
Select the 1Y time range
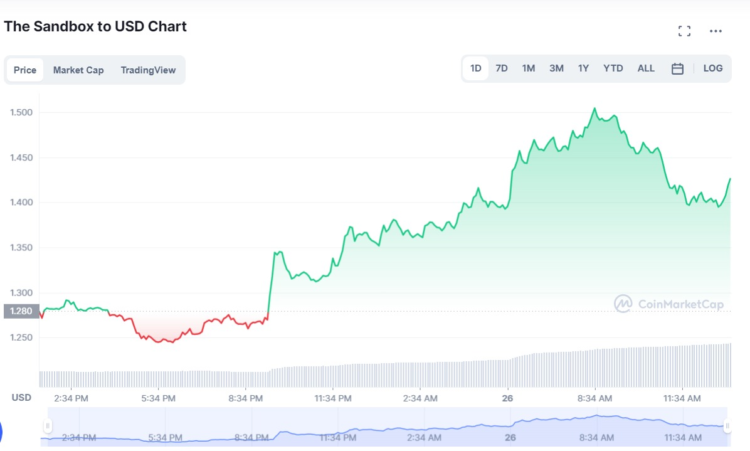pyautogui.click(x=583, y=68)
